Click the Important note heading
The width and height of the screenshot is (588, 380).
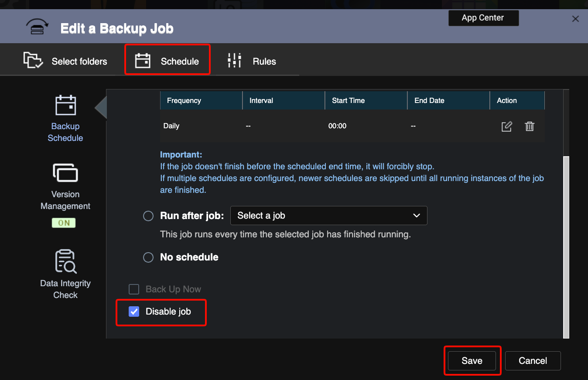[x=181, y=155]
